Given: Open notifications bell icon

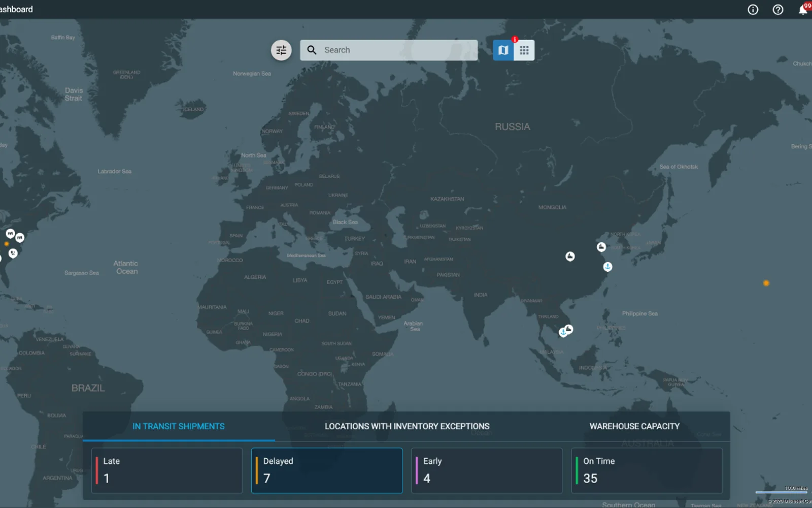Looking at the screenshot, I should (803, 10).
